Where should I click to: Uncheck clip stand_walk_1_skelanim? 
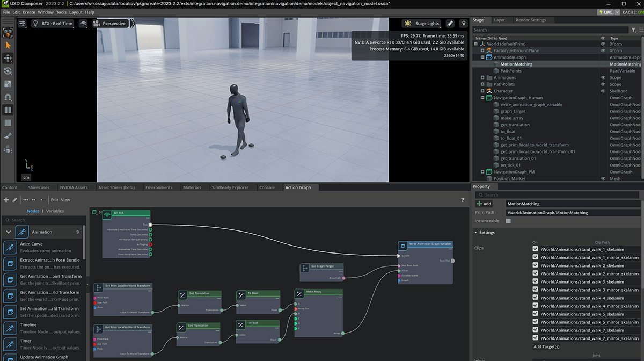[535, 249]
